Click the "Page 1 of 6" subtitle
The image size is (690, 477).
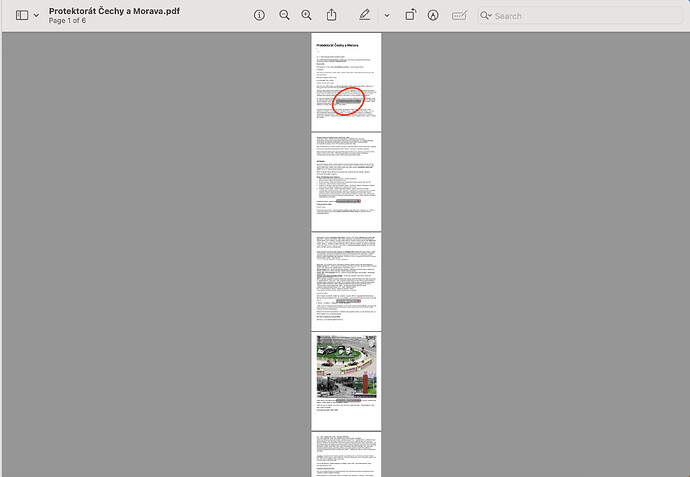tap(68, 21)
